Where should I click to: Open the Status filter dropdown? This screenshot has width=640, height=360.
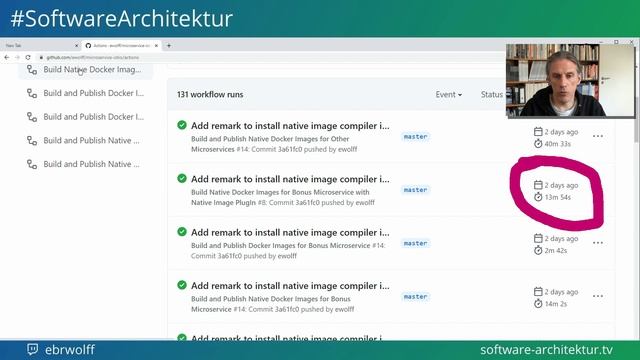click(x=492, y=94)
